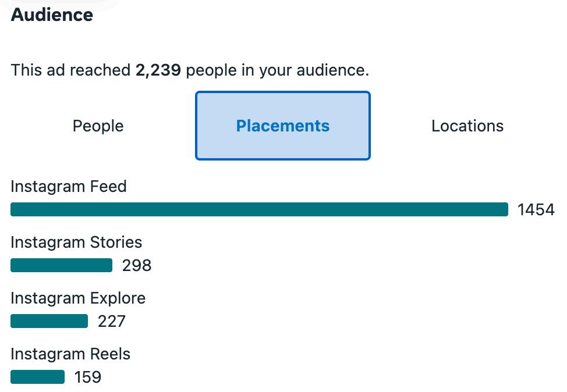Click the word "people" in the reach sentence

click(x=210, y=70)
